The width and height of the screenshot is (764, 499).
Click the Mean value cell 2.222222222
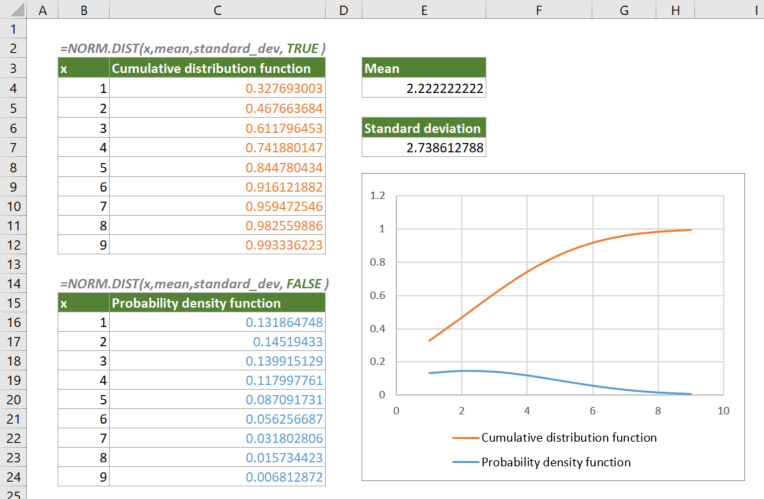[x=424, y=88]
